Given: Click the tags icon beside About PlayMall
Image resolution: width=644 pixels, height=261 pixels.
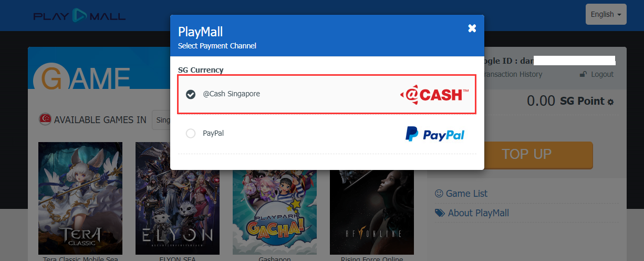Looking at the screenshot, I should 440,213.
